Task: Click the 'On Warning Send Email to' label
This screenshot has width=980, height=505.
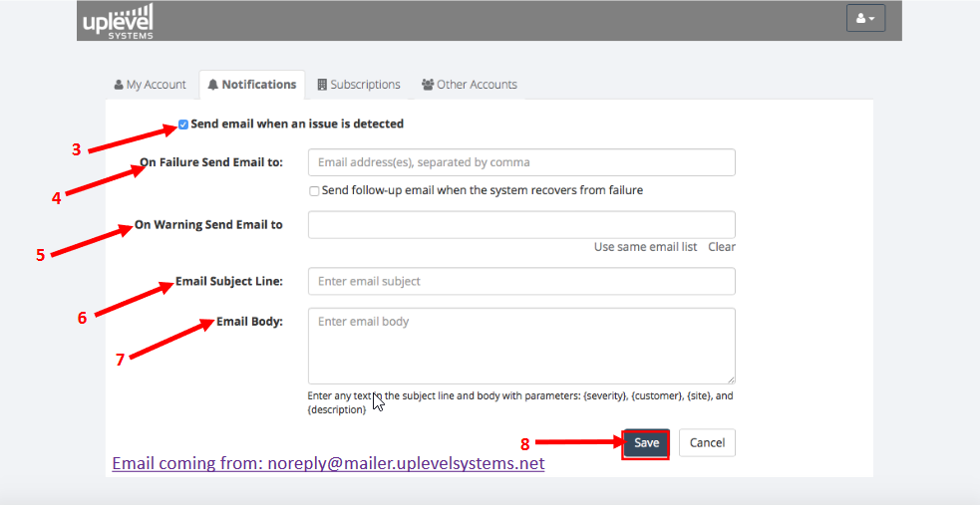Action: point(208,225)
